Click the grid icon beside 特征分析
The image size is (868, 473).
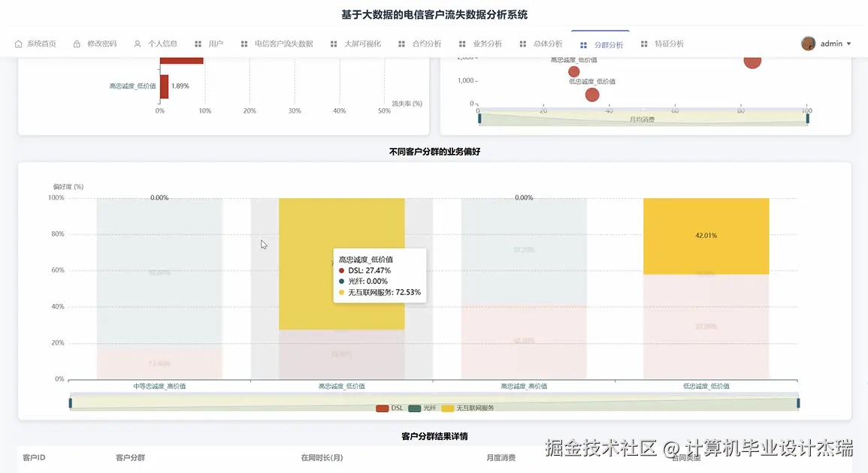pos(644,44)
